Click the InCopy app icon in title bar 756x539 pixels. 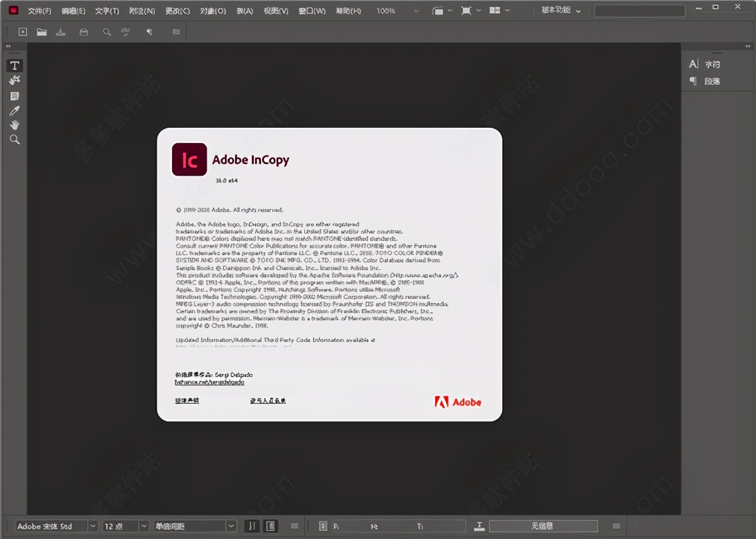[x=14, y=10]
